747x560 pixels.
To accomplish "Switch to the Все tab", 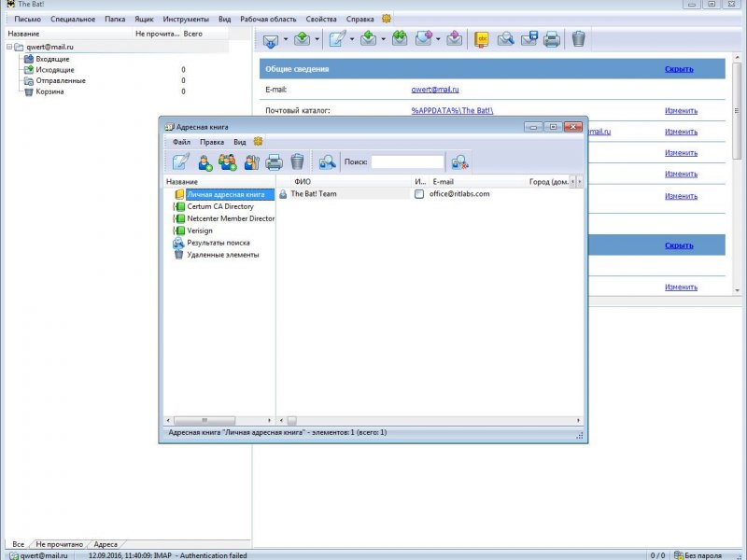I will click(18, 544).
